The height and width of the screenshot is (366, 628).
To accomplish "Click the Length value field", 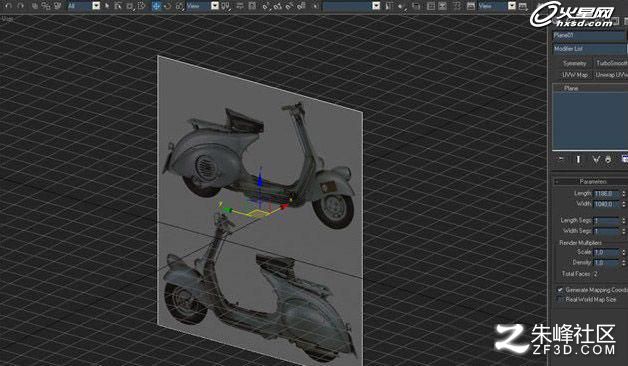I will [x=606, y=193].
